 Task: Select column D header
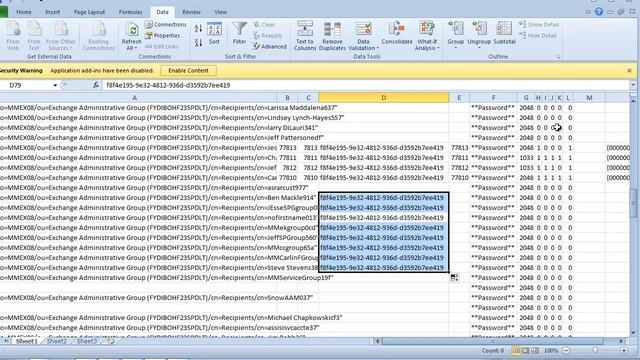(383, 98)
